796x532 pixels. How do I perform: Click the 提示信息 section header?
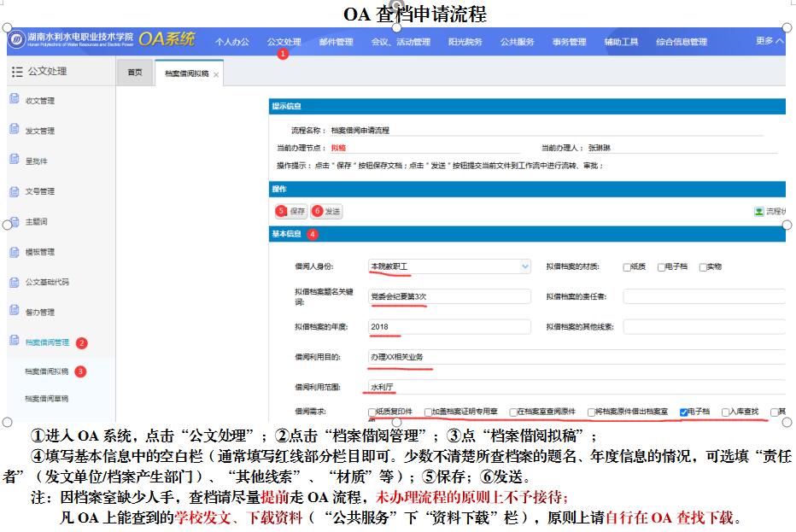(x=527, y=106)
